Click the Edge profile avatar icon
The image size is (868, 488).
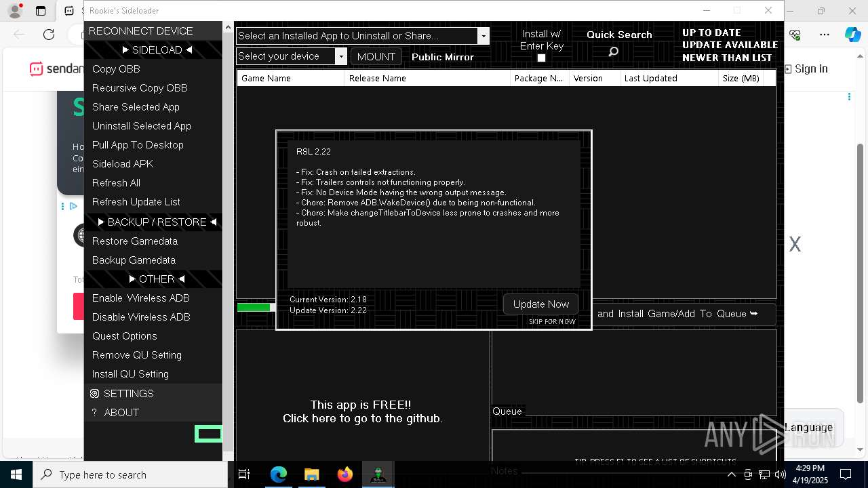click(15, 11)
